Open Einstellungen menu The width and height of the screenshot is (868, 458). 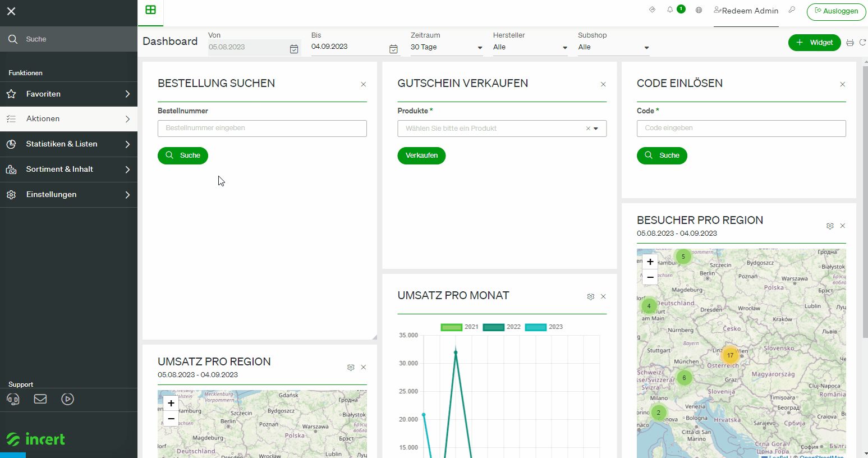point(68,195)
